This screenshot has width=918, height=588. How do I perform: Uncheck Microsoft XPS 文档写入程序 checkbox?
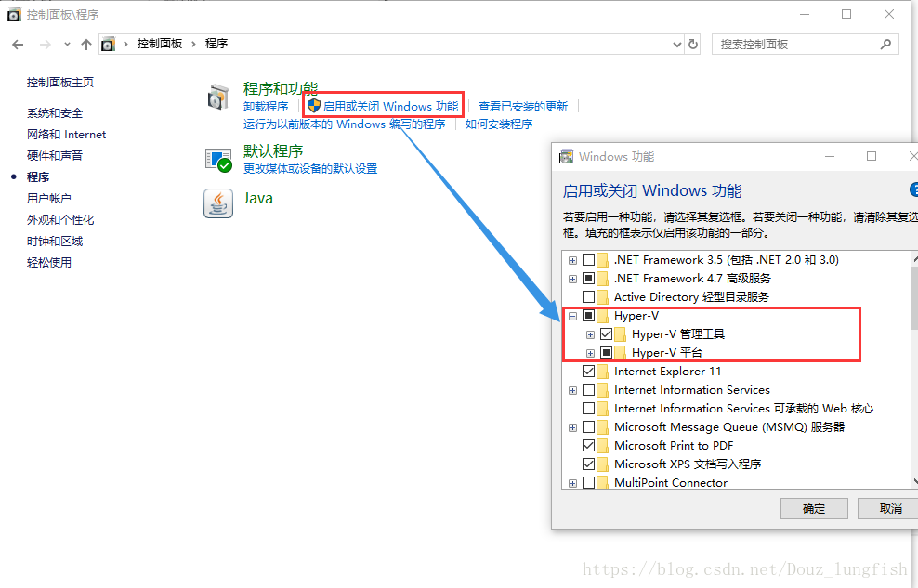pos(588,464)
